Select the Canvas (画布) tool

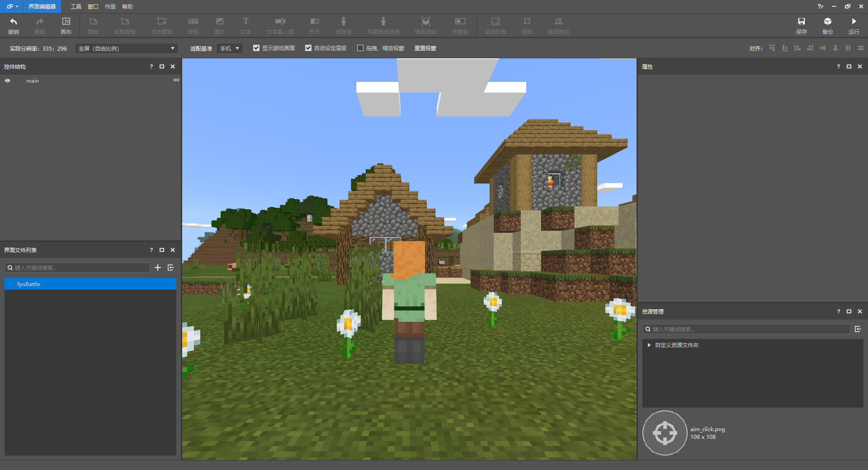[66, 26]
